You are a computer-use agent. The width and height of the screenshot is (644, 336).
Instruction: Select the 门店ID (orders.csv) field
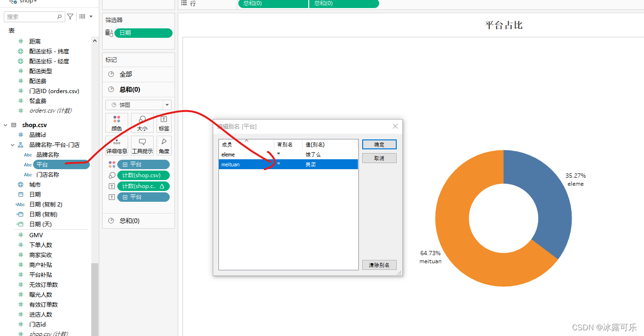pos(54,91)
